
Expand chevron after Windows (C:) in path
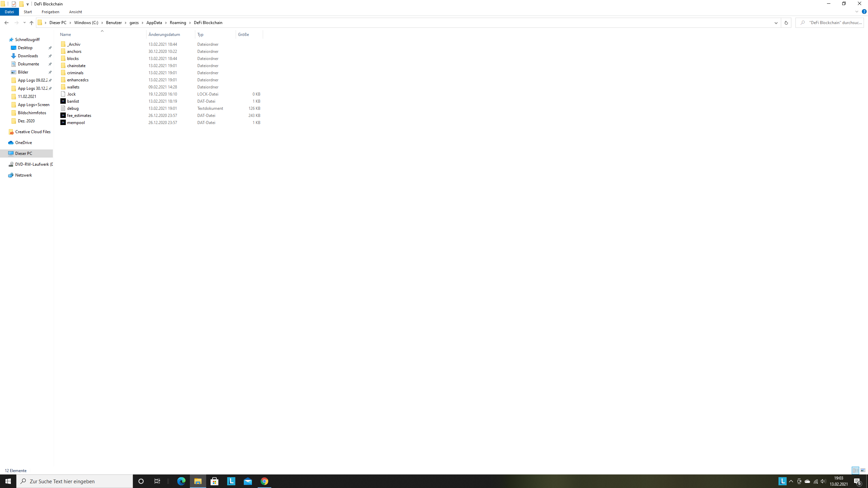102,23
